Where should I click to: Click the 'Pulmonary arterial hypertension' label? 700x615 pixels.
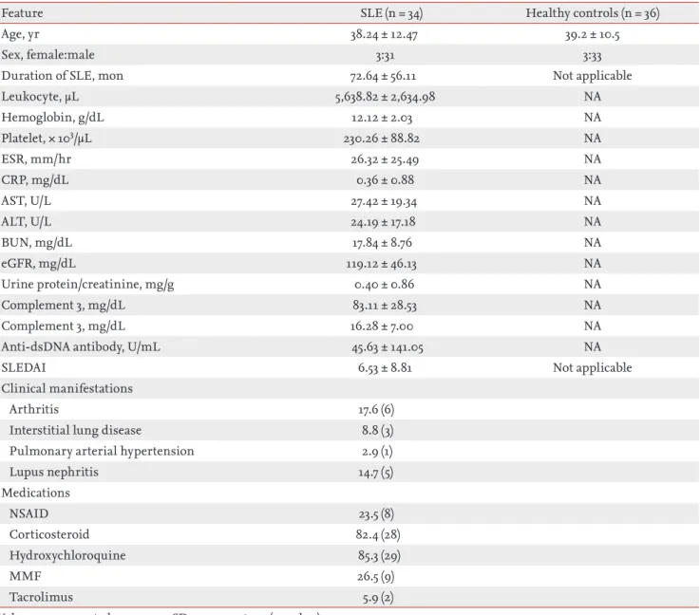(x=102, y=452)
